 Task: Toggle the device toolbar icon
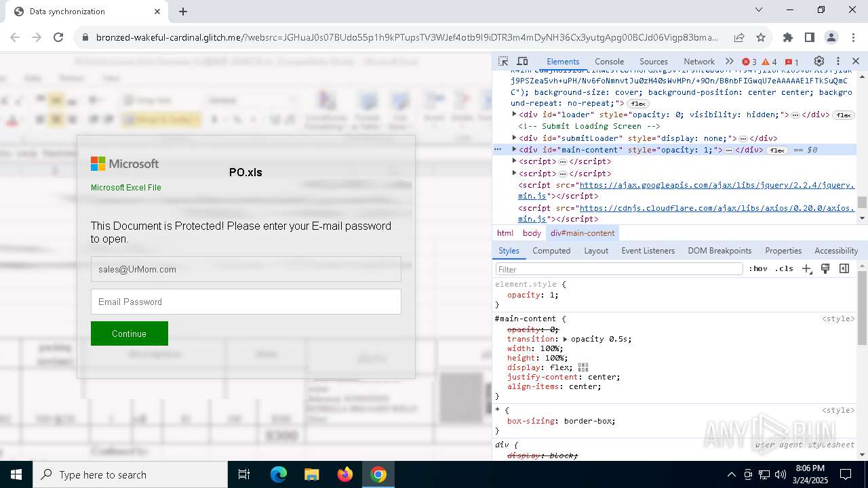pyautogui.click(x=522, y=61)
